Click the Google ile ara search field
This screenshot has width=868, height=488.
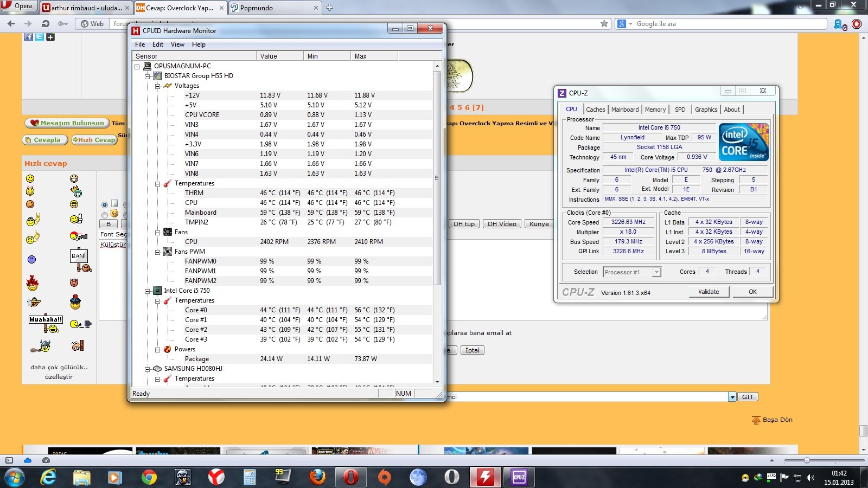[730, 24]
